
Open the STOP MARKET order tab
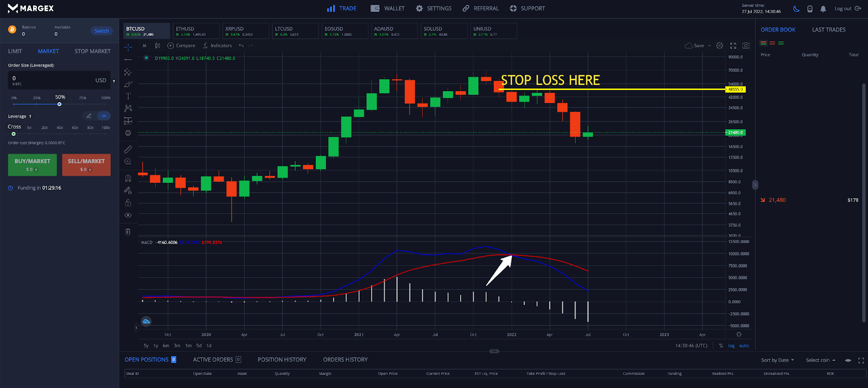click(x=92, y=51)
